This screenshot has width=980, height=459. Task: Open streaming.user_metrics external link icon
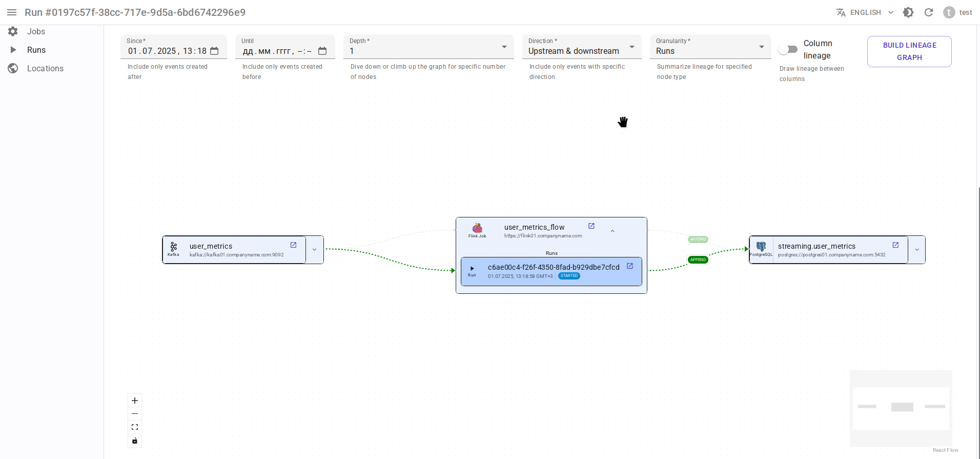click(x=895, y=245)
